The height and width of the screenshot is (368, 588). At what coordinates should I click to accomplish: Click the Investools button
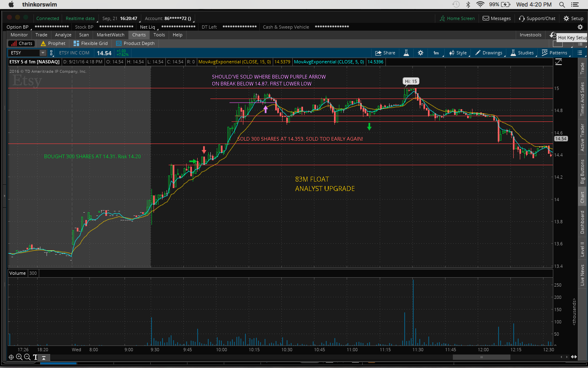tap(530, 35)
